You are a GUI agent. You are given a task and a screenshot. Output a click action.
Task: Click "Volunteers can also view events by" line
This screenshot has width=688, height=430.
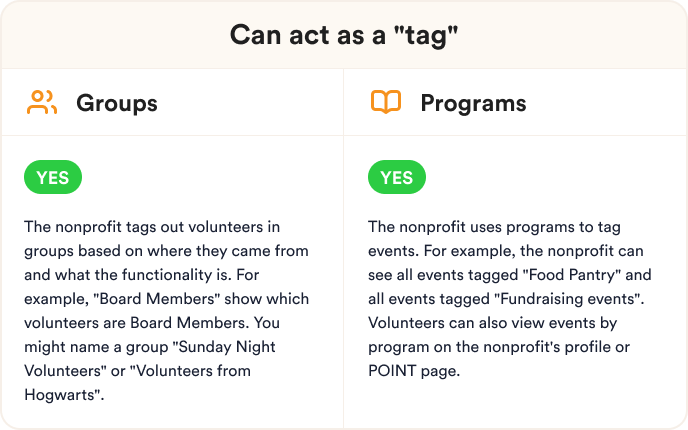492,323
